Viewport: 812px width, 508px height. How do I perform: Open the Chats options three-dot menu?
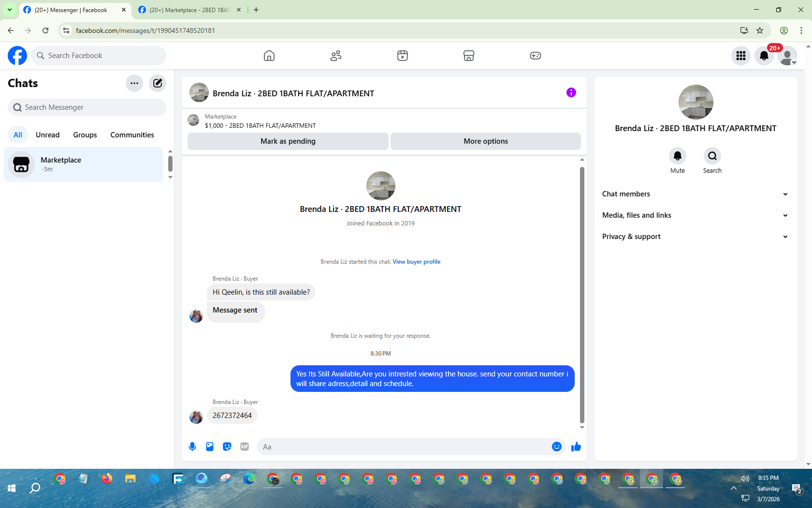pos(134,83)
